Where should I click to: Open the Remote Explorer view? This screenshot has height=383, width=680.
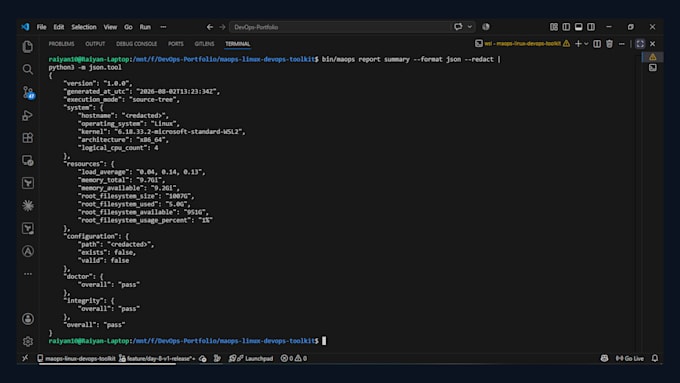tap(28, 160)
